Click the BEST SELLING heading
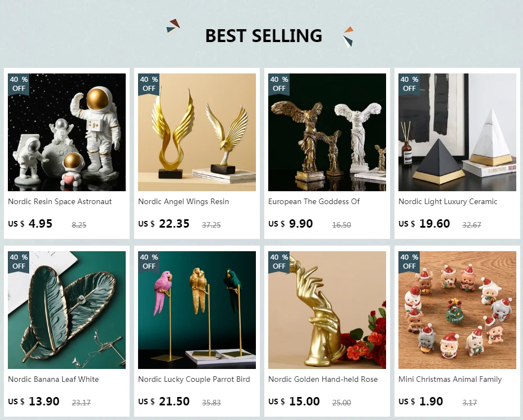 [264, 36]
